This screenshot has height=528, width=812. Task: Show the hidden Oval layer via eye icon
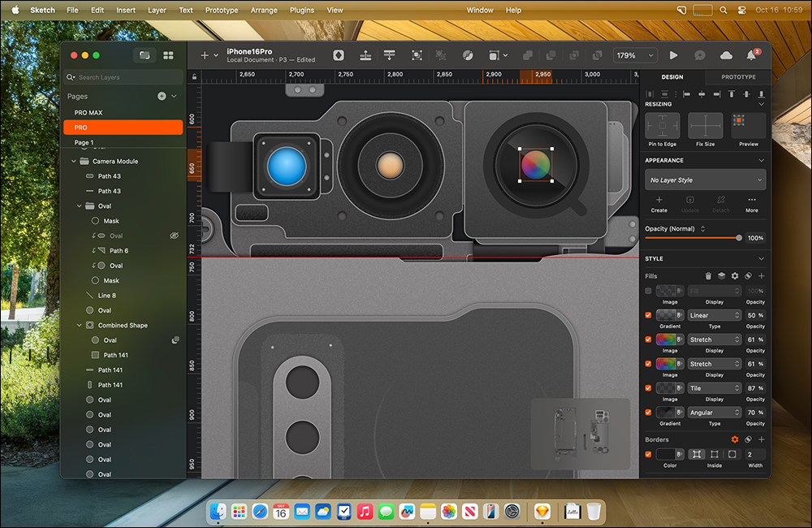click(175, 236)
